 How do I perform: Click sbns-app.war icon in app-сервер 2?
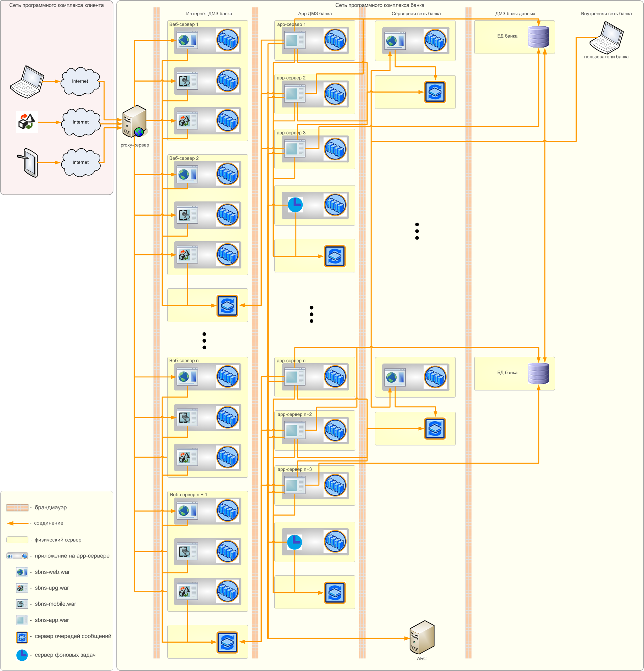(x=295, y=94)
